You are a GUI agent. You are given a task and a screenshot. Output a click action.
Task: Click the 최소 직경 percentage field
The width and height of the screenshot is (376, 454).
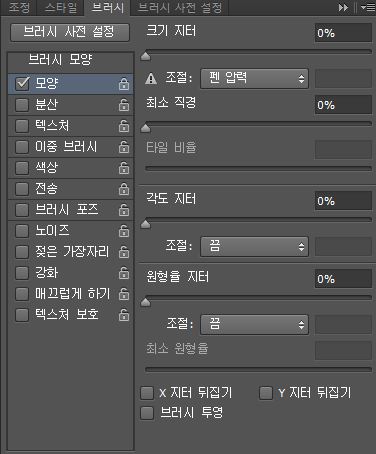[343, 105]
